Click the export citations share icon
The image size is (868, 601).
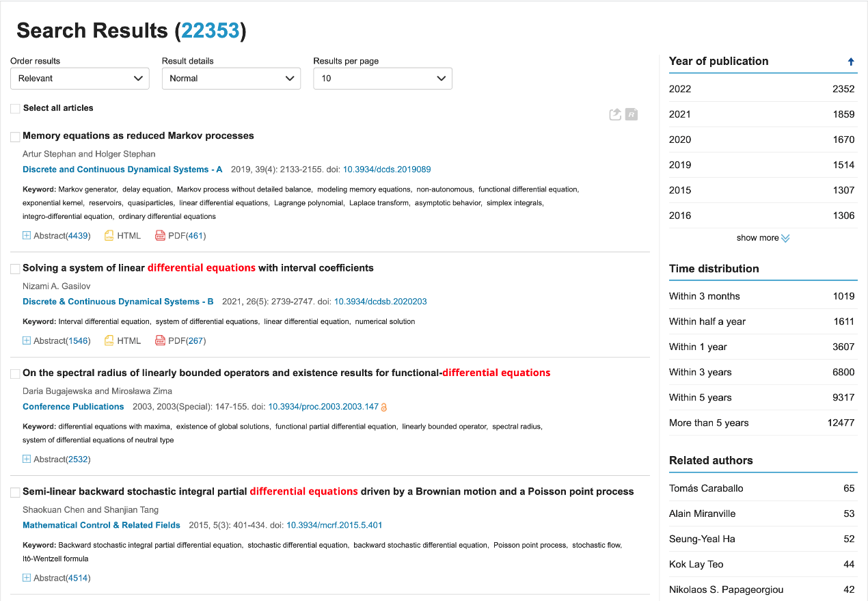[x=615, y=115]
